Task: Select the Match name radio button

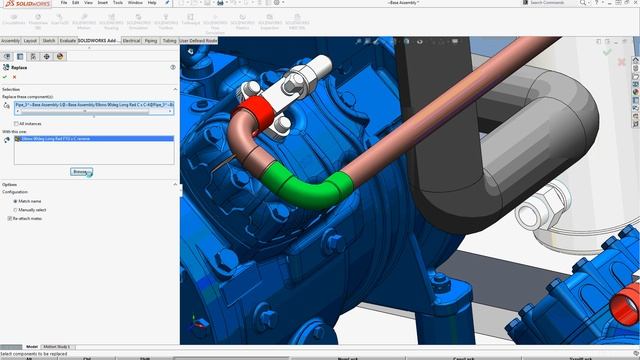Action: [x=16, y=201]
